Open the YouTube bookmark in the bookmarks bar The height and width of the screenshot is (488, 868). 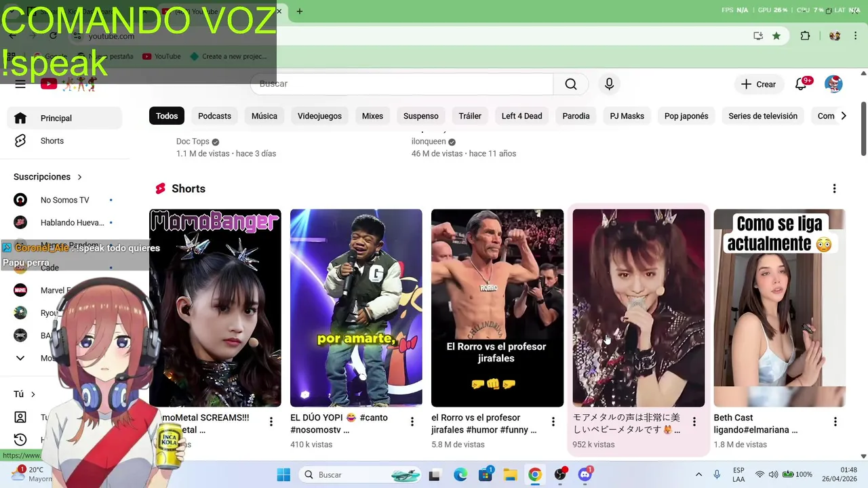161,56
